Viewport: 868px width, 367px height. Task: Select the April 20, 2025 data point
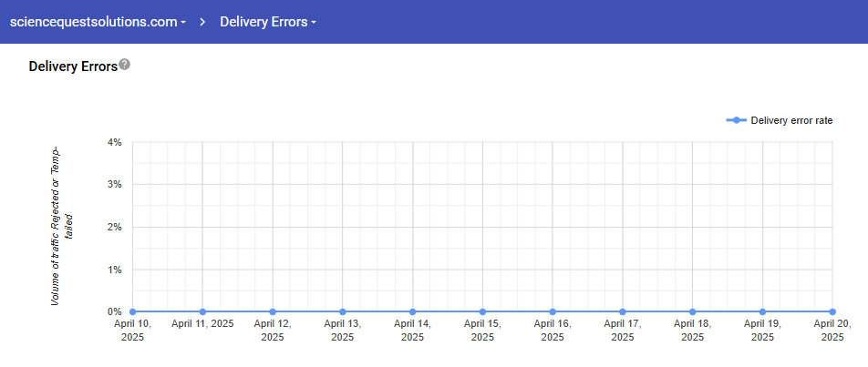coord(832,311)
